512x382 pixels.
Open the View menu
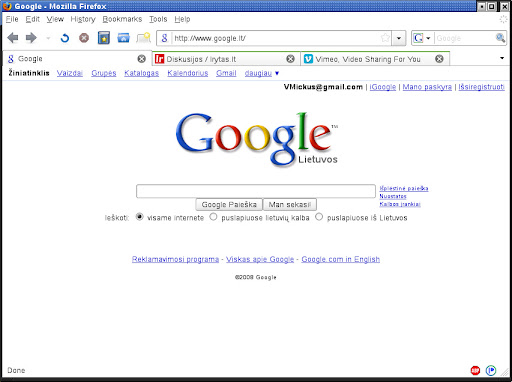(55, 19)
